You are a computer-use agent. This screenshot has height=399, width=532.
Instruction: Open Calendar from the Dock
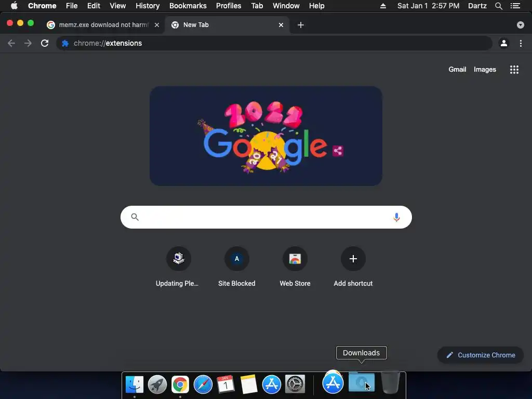[225, 384]
